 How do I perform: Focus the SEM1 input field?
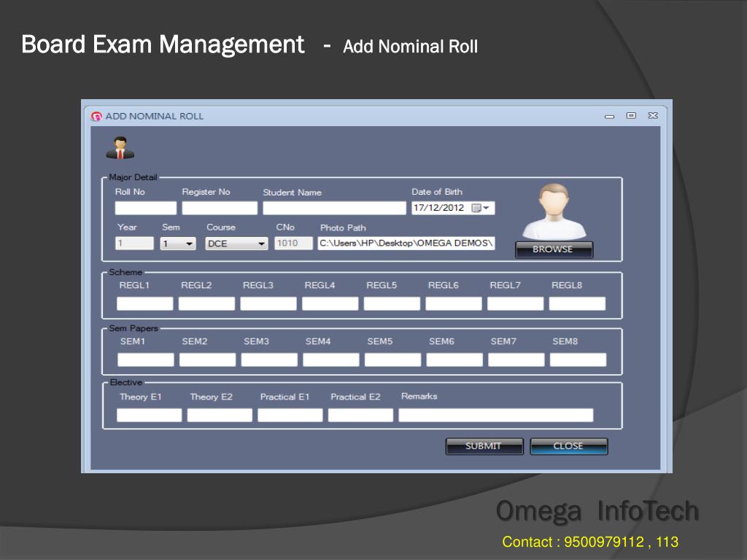146,360
